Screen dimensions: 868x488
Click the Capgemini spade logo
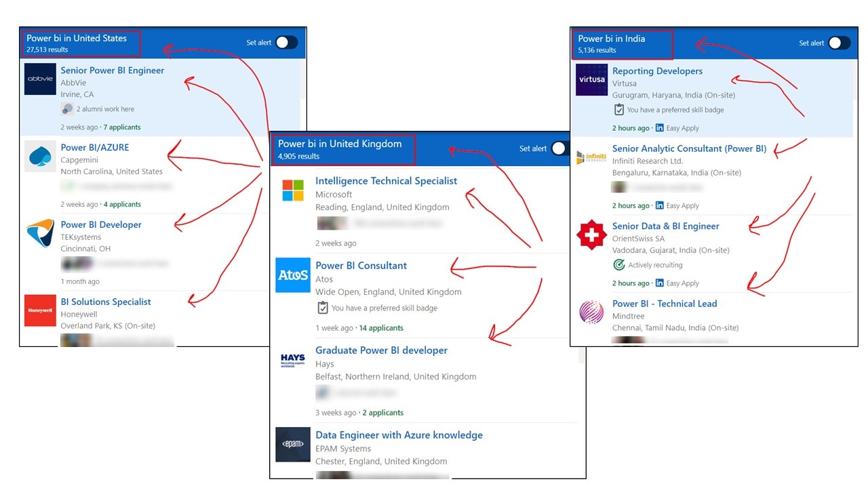coord(40,157)
